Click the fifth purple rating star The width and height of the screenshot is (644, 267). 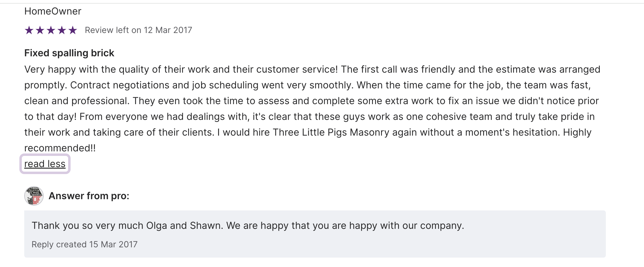(x=73, y=30)
